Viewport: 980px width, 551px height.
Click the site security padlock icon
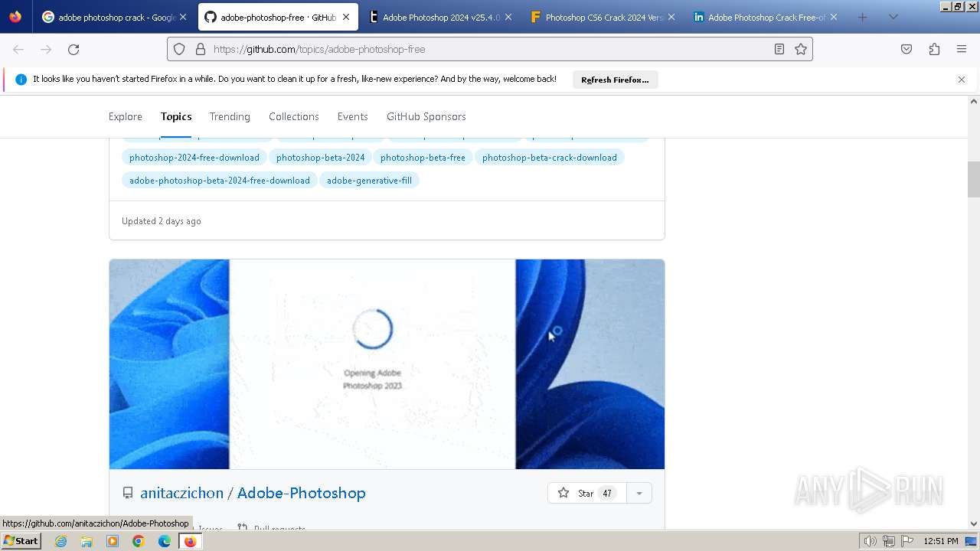coord(201,49)
